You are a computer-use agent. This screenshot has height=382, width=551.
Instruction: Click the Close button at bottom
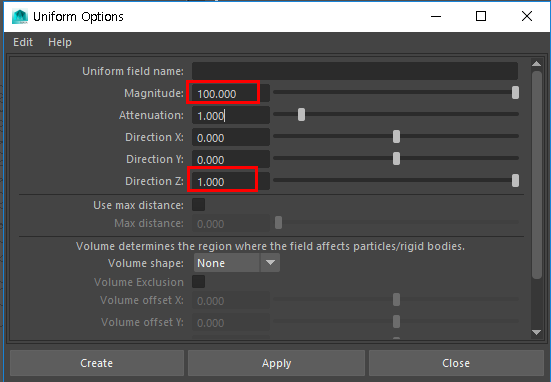456,363
